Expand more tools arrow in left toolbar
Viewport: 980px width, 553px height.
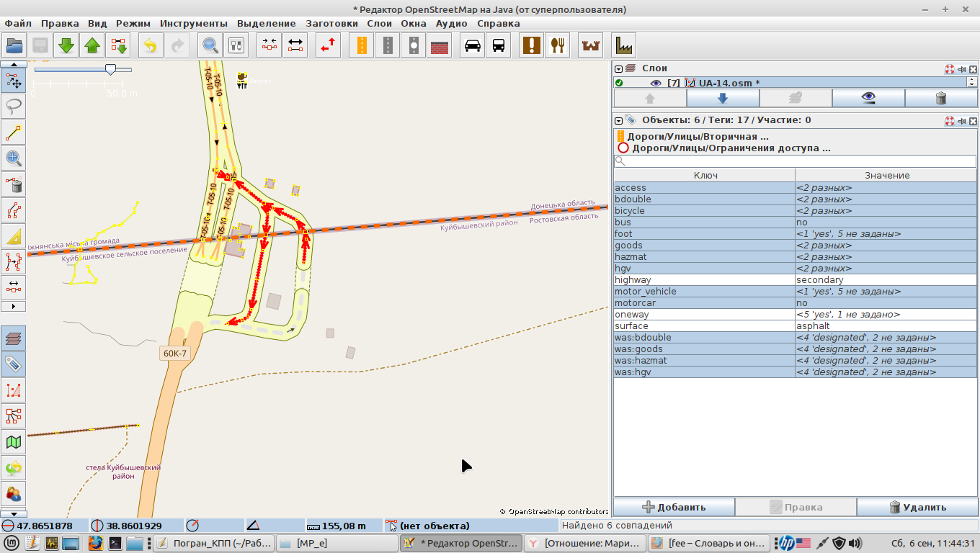click(14, 306)
